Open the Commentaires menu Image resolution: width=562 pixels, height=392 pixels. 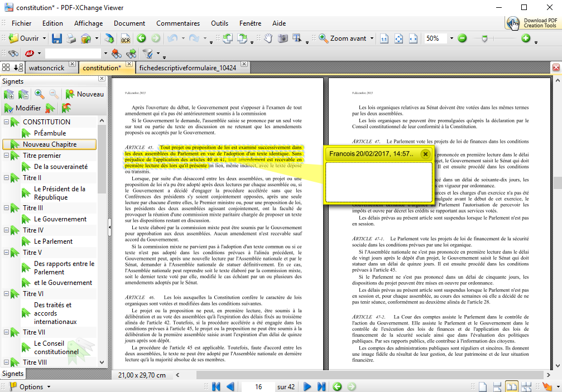(177, 23)
